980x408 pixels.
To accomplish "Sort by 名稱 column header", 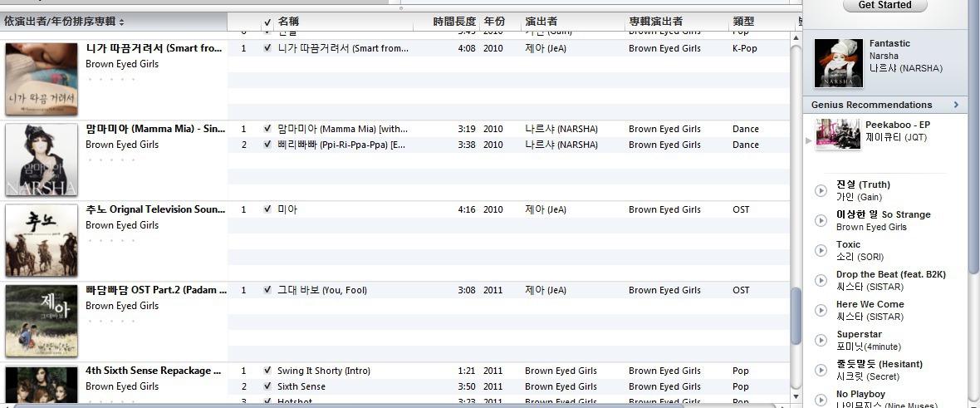I will (x=344, y=22).
